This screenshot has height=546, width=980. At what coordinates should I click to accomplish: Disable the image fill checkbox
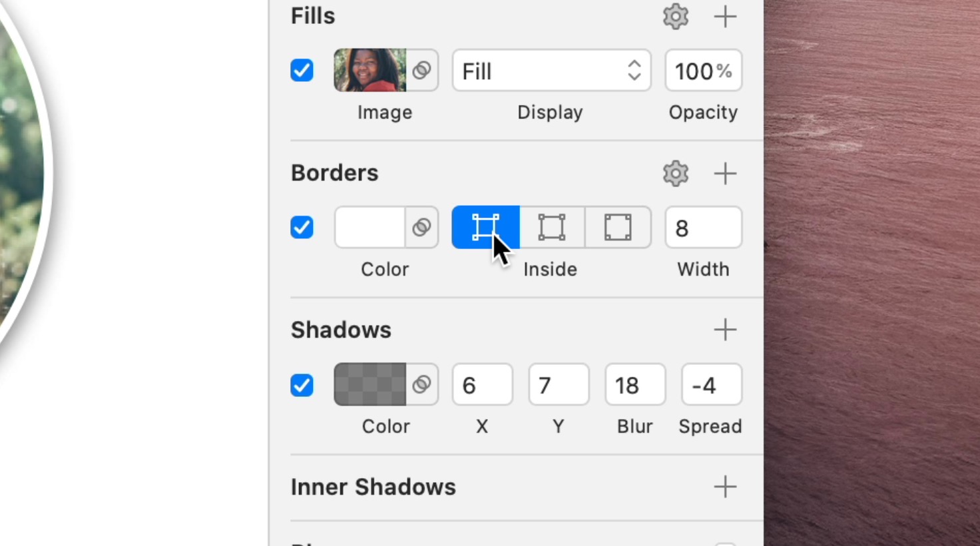coord(302,70)
